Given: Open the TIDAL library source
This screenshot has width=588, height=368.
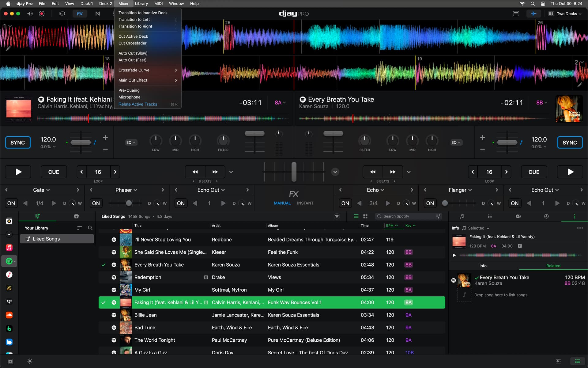Looking at the screenshot, I should [x=9, y=302].
